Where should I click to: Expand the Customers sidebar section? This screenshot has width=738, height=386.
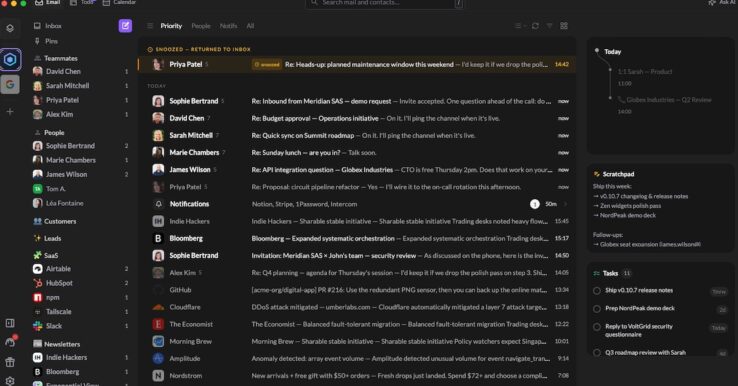(55, 221)
